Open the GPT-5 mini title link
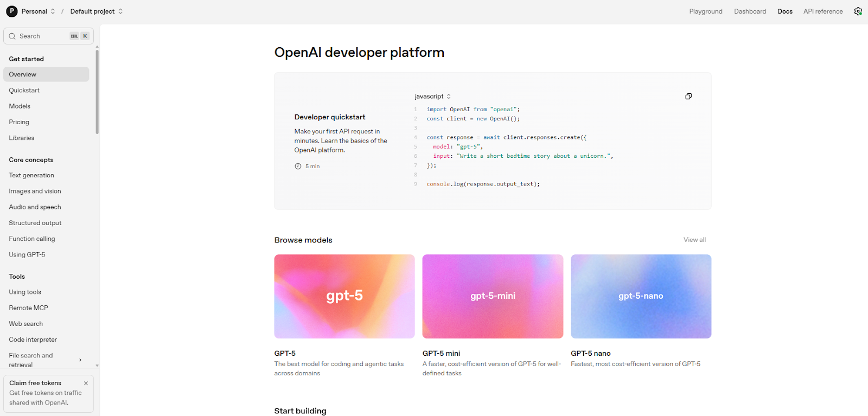The height and width of the screenshot is (416, 868). tap(441, 353)
